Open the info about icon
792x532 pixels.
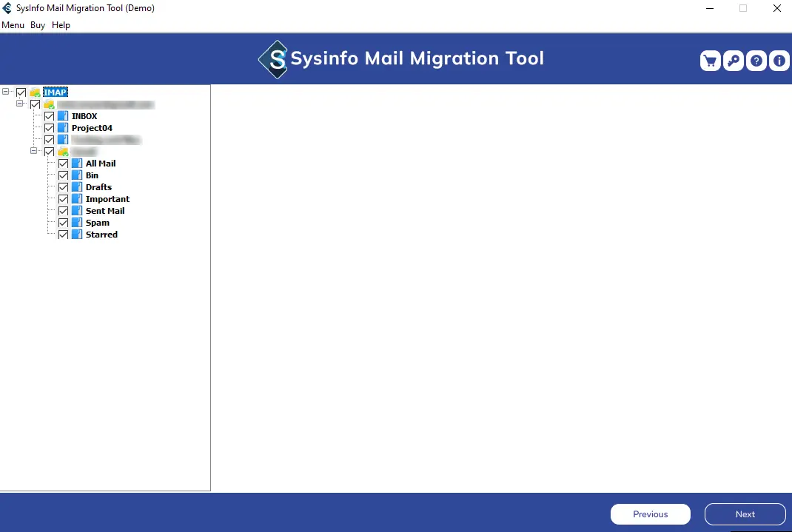[x=779, y=61]
